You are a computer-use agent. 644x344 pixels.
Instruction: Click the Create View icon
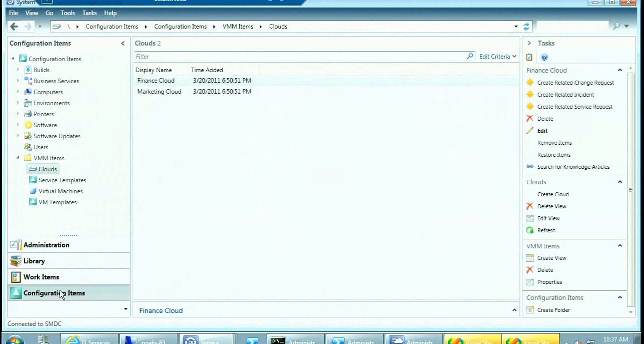[530, 258]
